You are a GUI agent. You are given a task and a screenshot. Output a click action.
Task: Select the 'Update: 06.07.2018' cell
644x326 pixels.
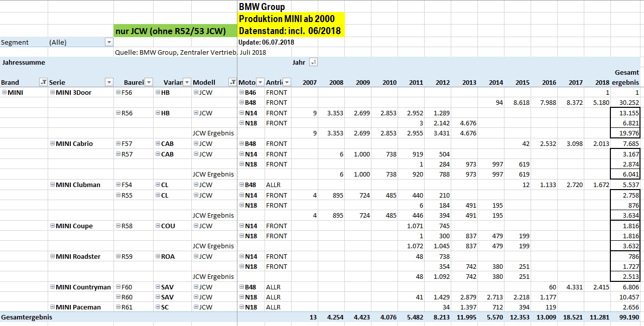coord(267,42)
